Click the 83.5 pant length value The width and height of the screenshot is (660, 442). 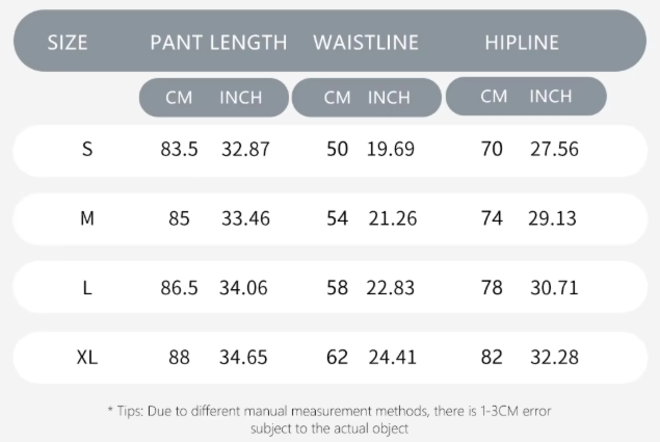point(179,150)
